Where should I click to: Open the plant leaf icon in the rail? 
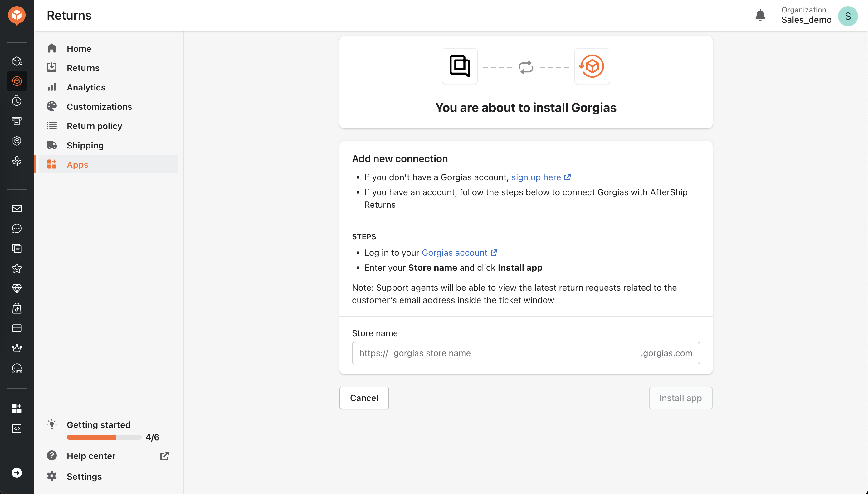[x=17, y=161]
